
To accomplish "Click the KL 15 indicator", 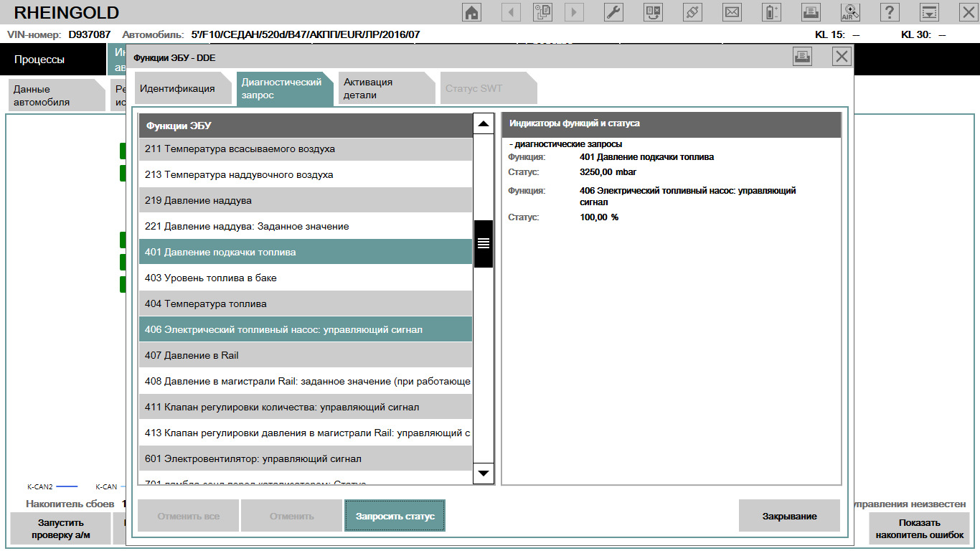I will coord(837,35).
